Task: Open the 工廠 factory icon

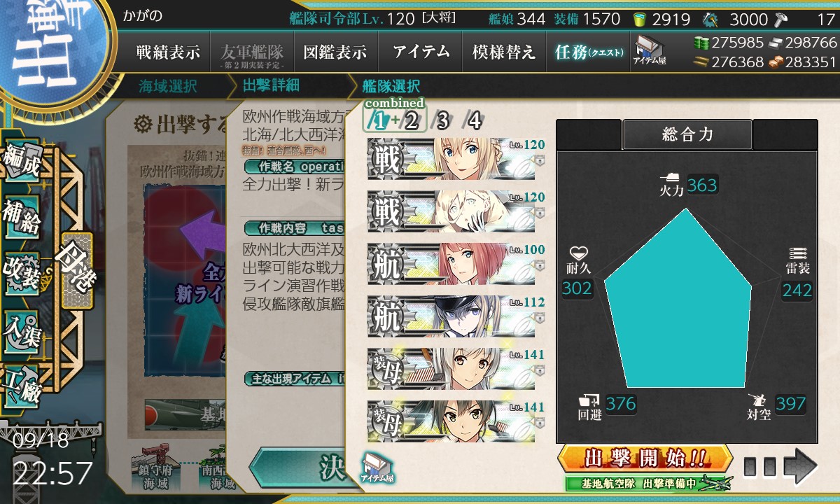Action: (22, 381)
